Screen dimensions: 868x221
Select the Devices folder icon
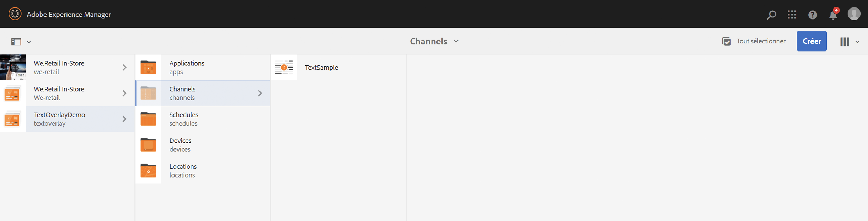pos(149,145)
